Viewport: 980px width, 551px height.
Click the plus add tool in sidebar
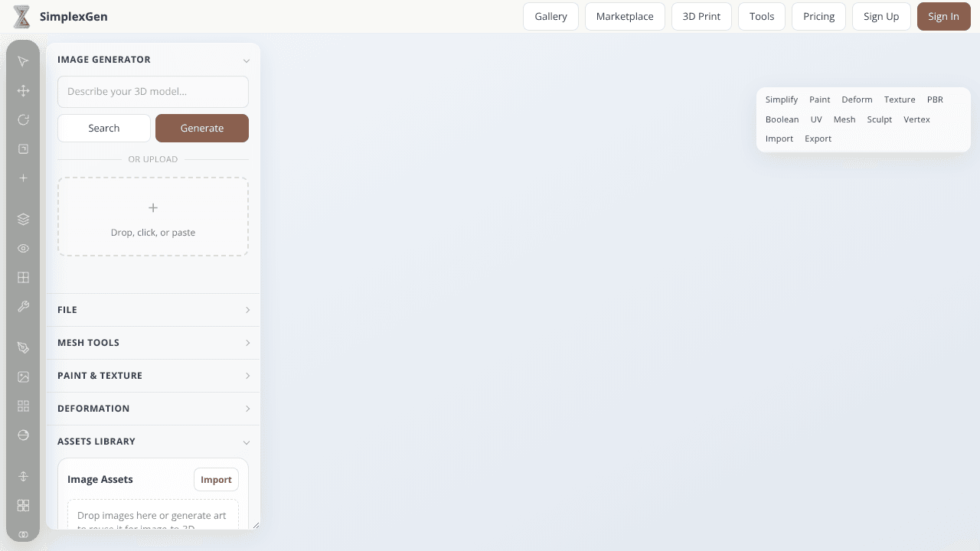pyautogui.click(x=23, y=178)
